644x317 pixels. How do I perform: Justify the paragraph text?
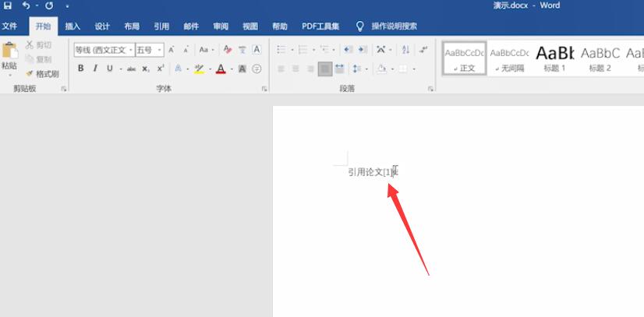click(x=325, y=69)
